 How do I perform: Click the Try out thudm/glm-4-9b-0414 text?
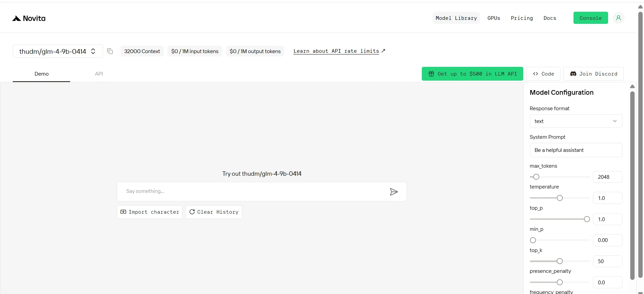(262, 174)
